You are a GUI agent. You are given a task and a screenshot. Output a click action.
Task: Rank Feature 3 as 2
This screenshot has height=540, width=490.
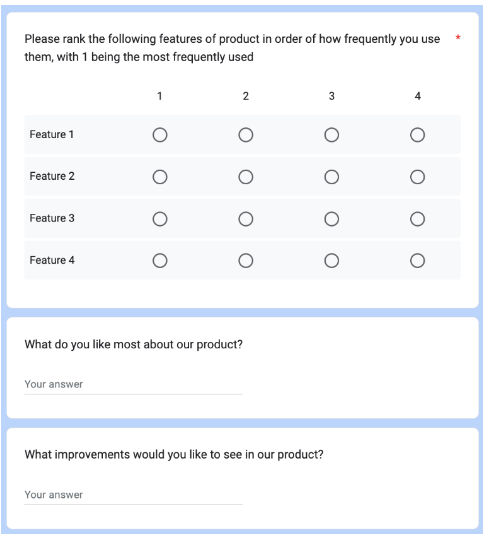pyautogui.click(x=248, y=220)
